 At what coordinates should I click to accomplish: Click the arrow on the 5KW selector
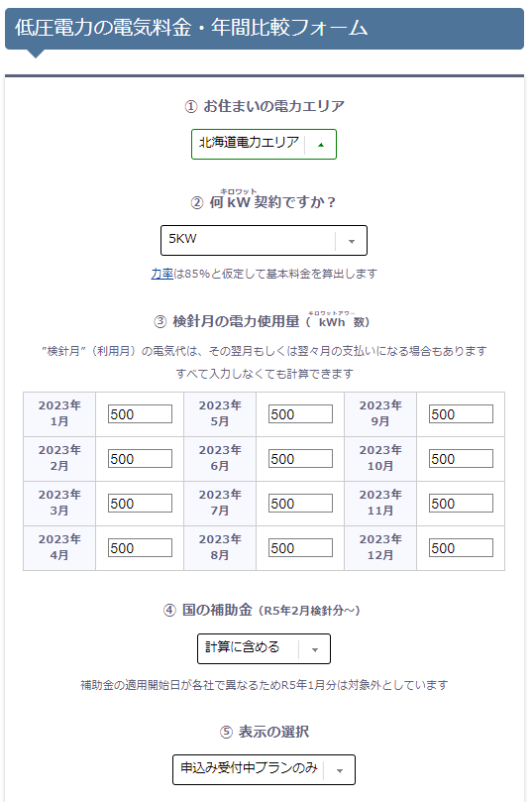tap(352, 242)
